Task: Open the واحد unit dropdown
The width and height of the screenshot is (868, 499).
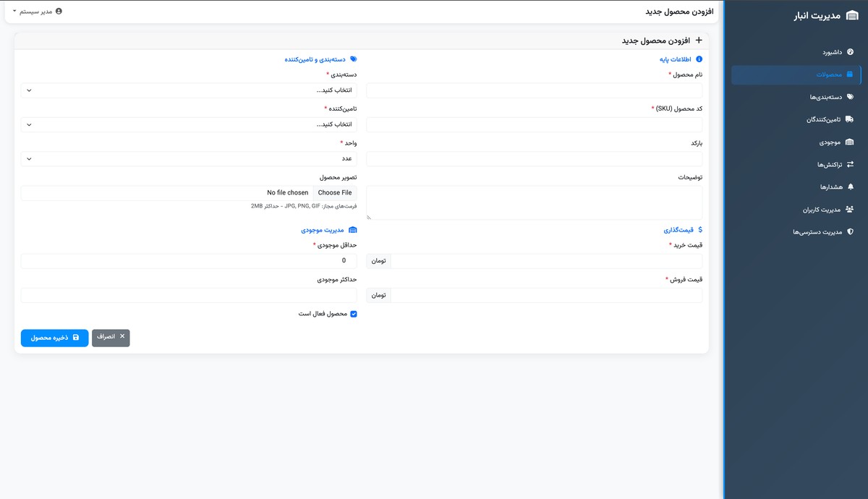Action: [x=189, y=158]
